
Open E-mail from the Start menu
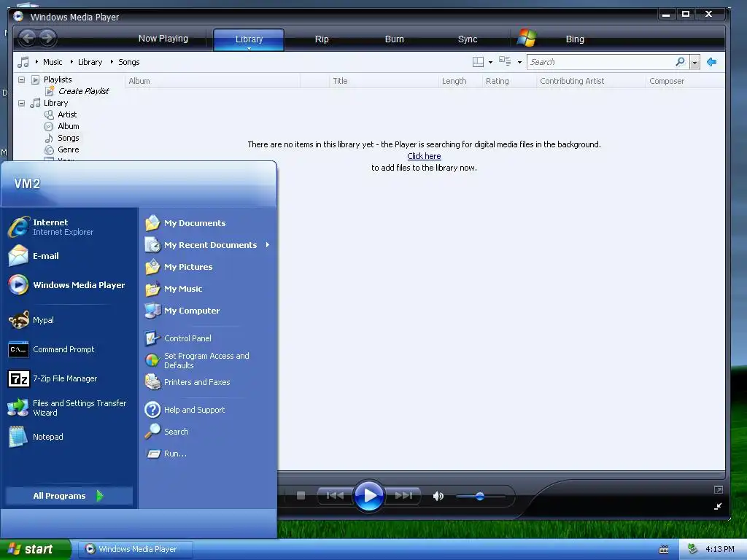click(x=69, y=256)
